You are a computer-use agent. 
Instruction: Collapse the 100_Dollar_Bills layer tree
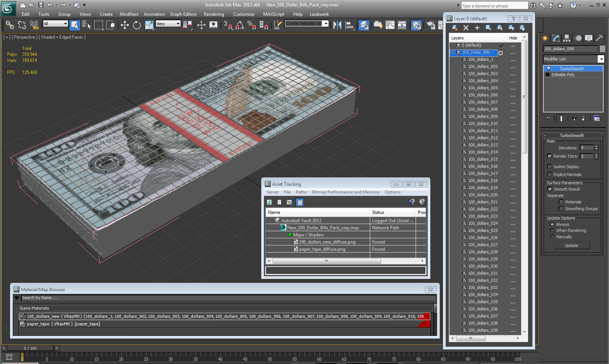pyautogui.click(x=452, y=53)
